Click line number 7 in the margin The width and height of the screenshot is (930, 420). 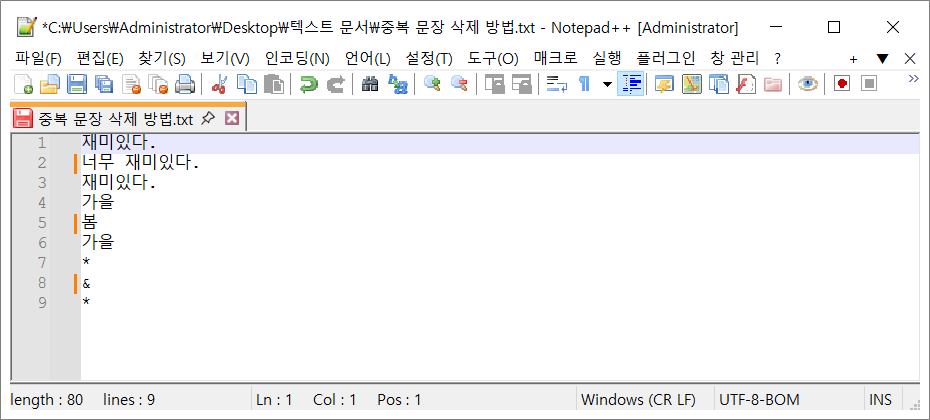click(42, 263)
